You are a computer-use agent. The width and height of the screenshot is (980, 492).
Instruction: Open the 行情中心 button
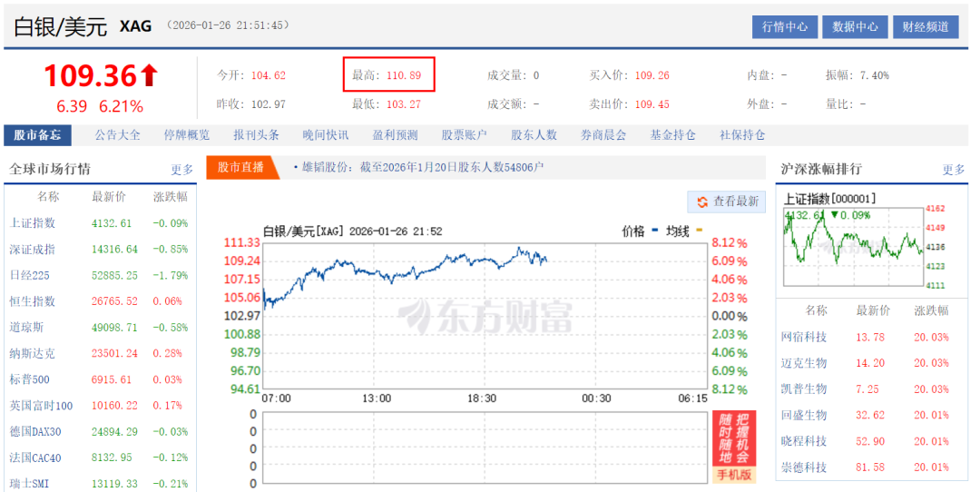[784, 27]
